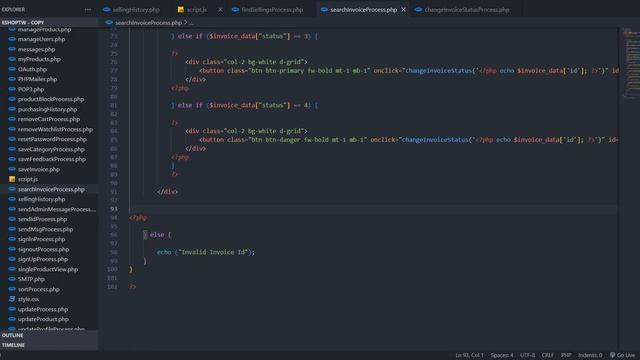Open resetPasswordProcess.php file
The height and width of the screenshot is (360, 640).
(52, 139)
